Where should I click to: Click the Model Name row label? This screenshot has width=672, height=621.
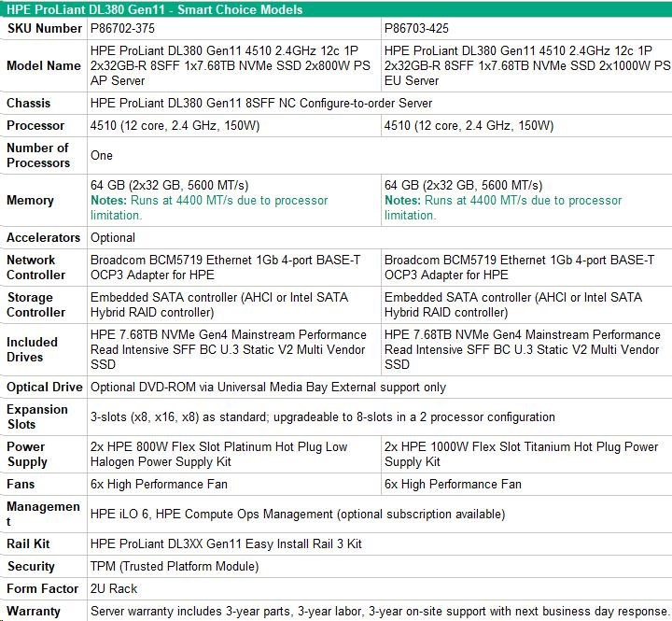[x=44, y=66]
